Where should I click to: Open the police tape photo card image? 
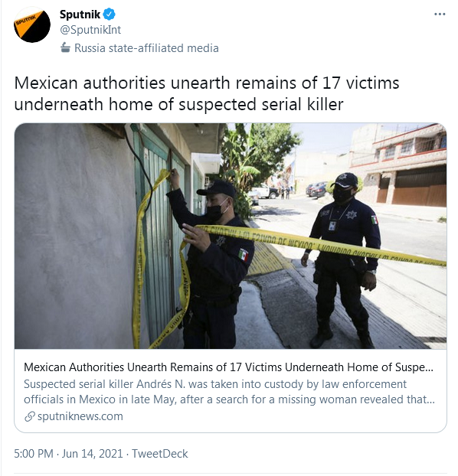click(231, 236)
